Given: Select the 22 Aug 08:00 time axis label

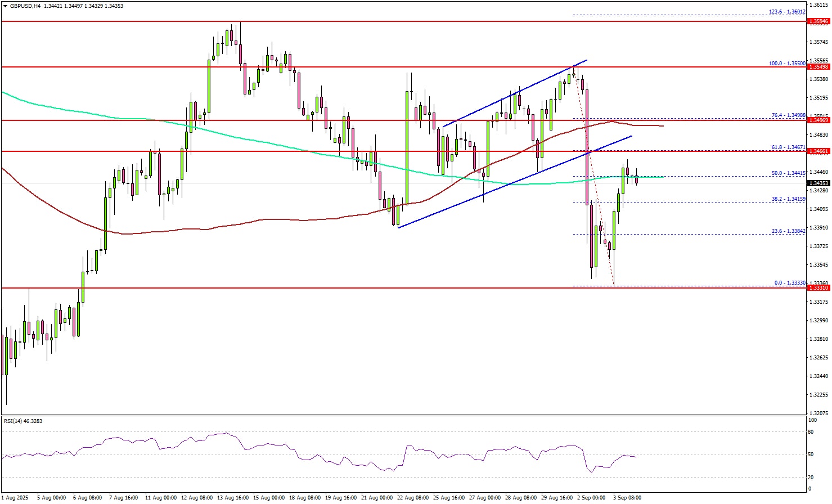Looking at the screenshot, I should coord(412,498).
